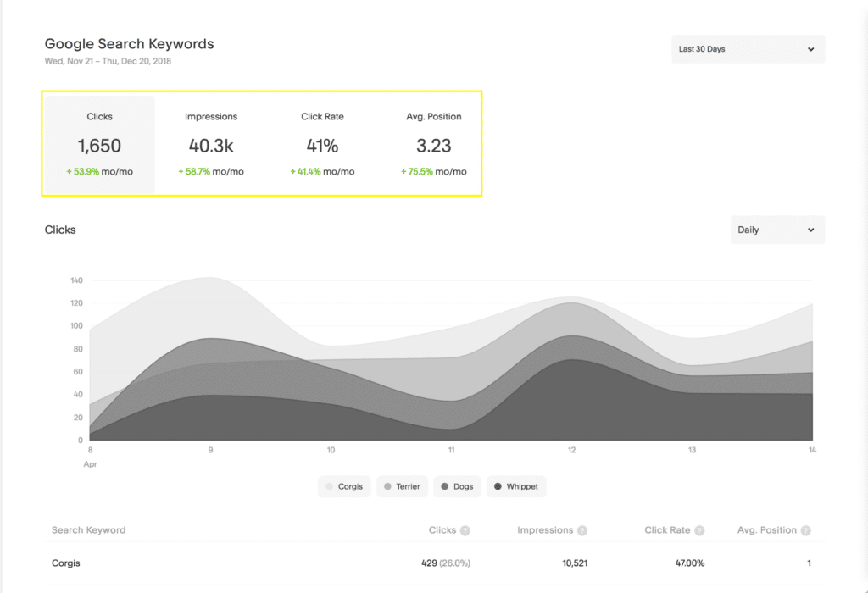Click help icon next to Clicks column
This screenshot has height=593, width=868.
(465, 531)
